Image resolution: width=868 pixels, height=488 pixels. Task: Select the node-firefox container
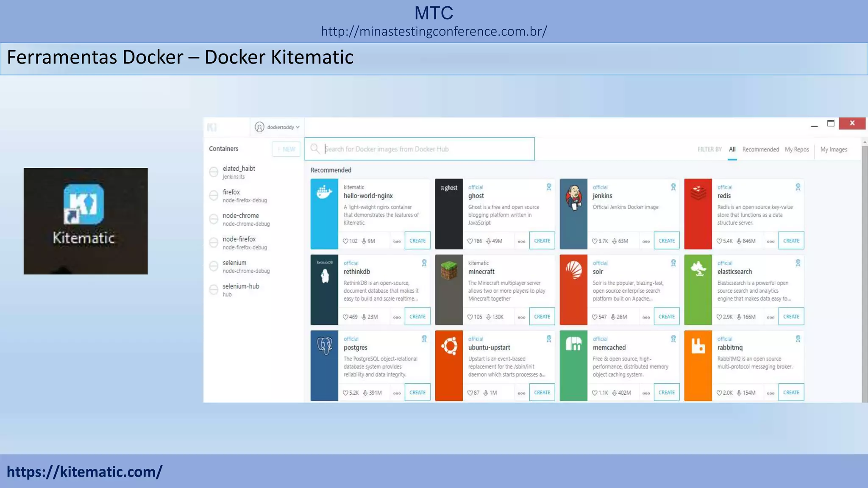pos(254,243)
